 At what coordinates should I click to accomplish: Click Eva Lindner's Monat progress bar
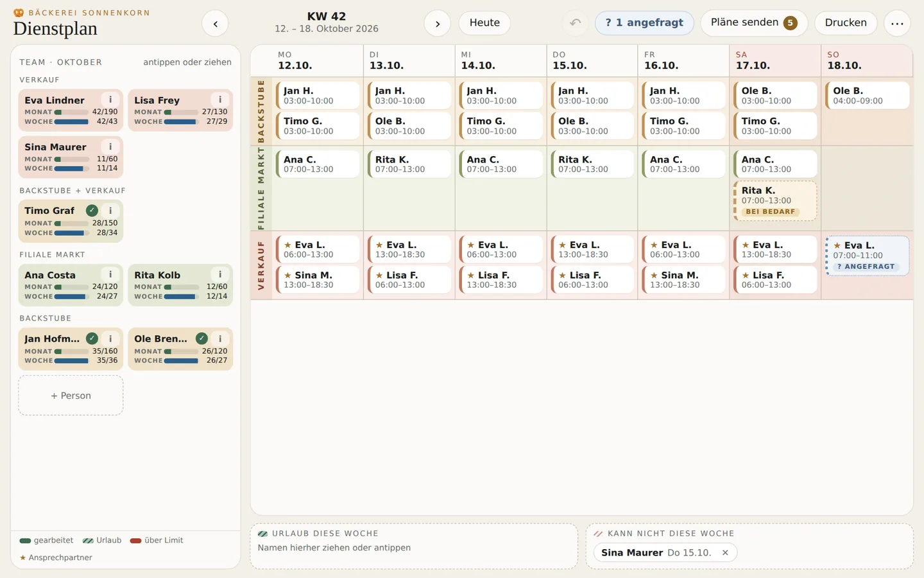(71, 112)
